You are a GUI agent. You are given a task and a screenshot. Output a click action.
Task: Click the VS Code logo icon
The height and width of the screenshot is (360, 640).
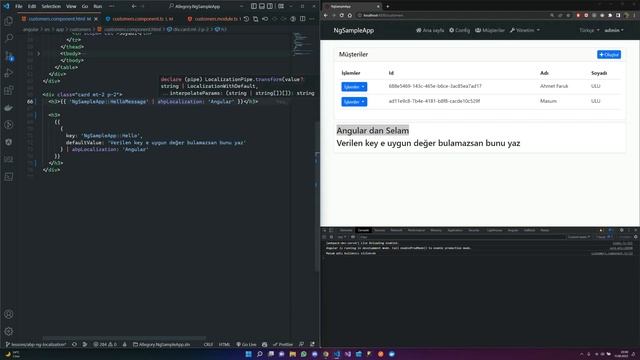pos(6,6)
